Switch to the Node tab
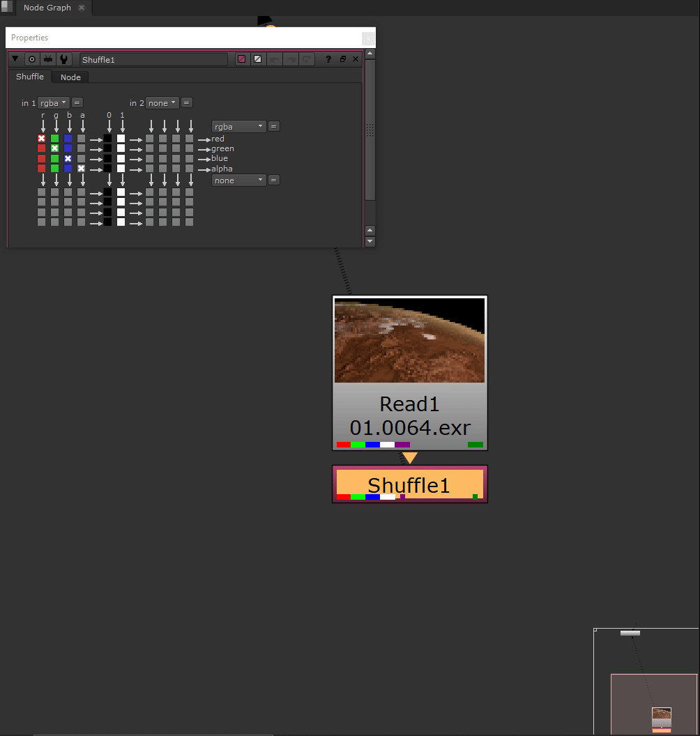 (x=70, y=77)
